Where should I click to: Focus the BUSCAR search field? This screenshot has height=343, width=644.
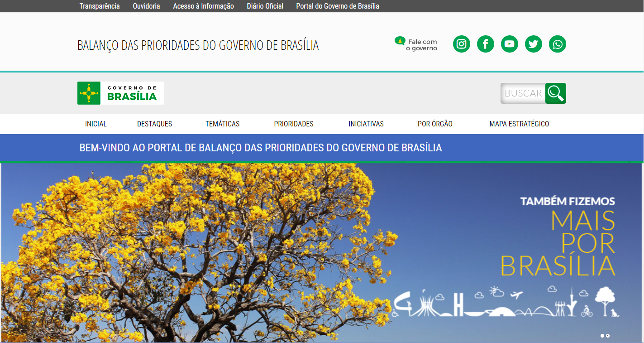pyautogui.click(x=523, y=93)
